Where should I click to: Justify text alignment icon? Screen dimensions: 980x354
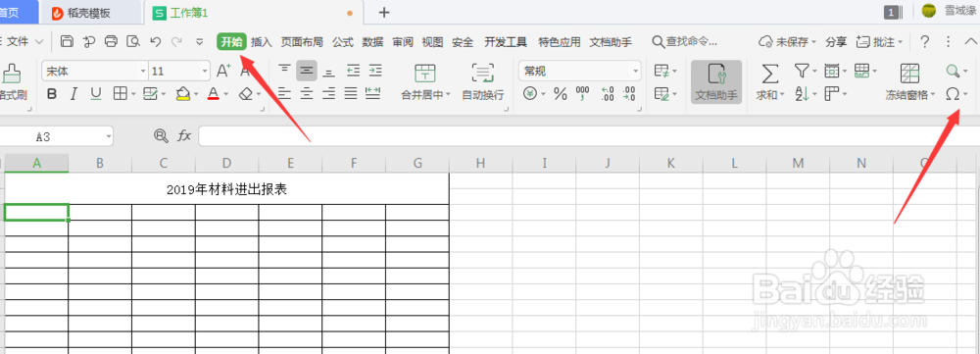coord(351,94)
